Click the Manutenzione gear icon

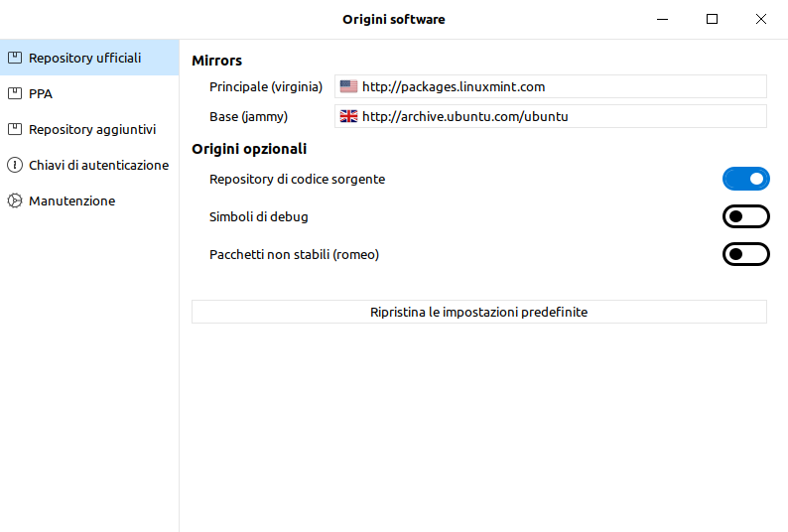15,200
